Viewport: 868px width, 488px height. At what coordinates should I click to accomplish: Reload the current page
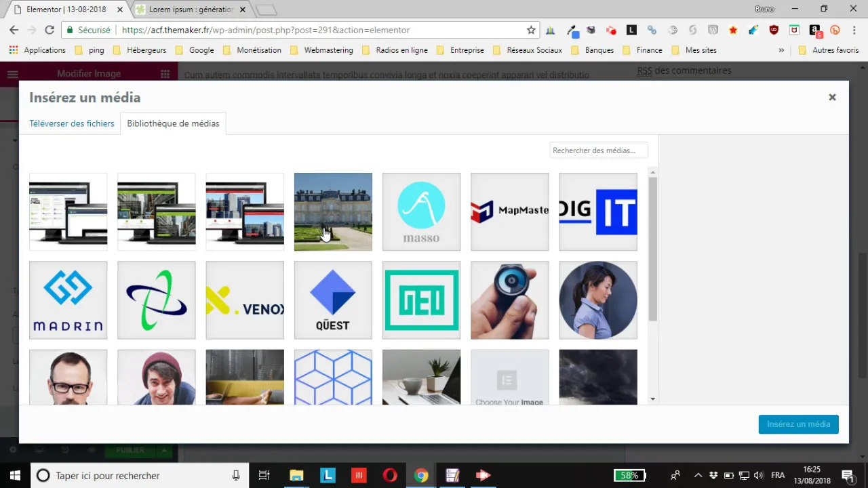click(x=49, y=30)
